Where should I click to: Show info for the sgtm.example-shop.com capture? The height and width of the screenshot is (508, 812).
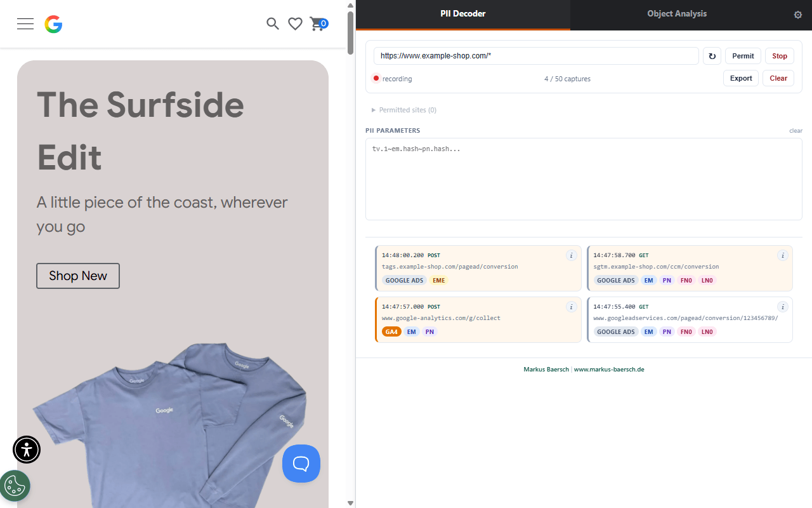coord(783,255)
